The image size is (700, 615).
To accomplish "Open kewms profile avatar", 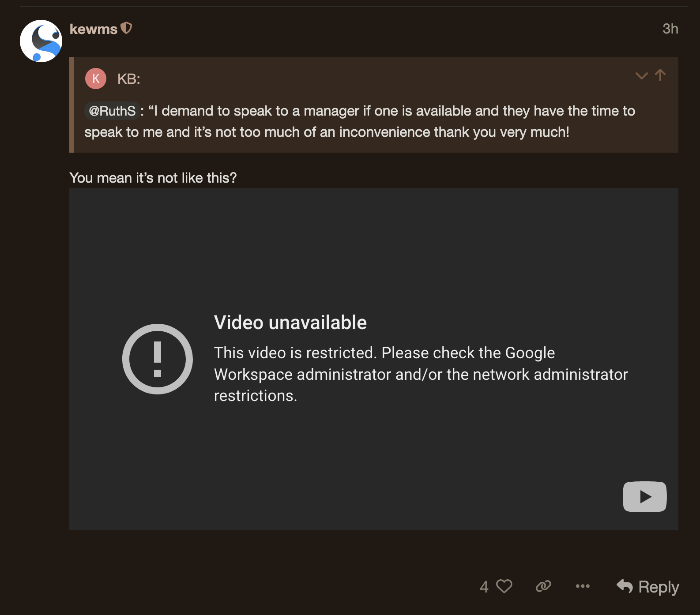I will click(41, 41).
